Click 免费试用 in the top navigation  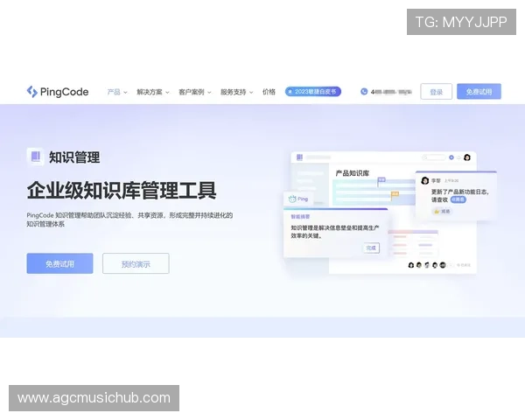tap(479, 91)
